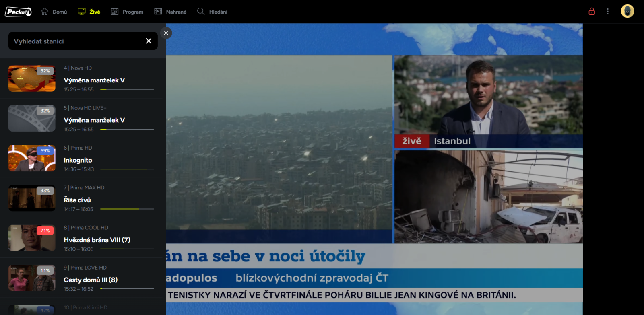
Task: Select Nova HD LIVE+ channel thumbnail
Action: click(32, 118)
